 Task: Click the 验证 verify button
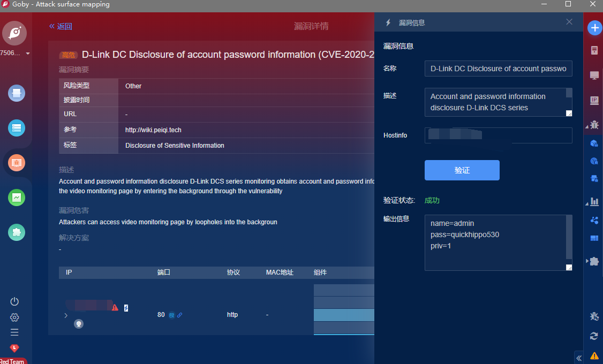point(462,170)
